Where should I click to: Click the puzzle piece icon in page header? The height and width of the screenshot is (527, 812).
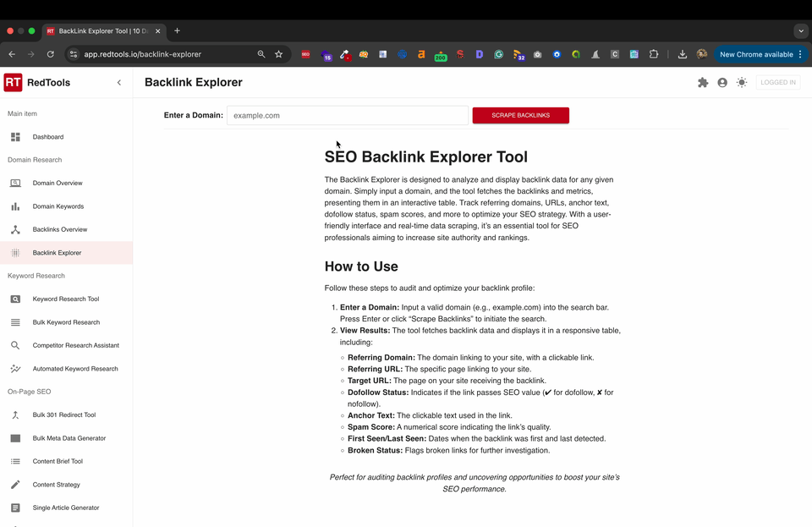703,82
